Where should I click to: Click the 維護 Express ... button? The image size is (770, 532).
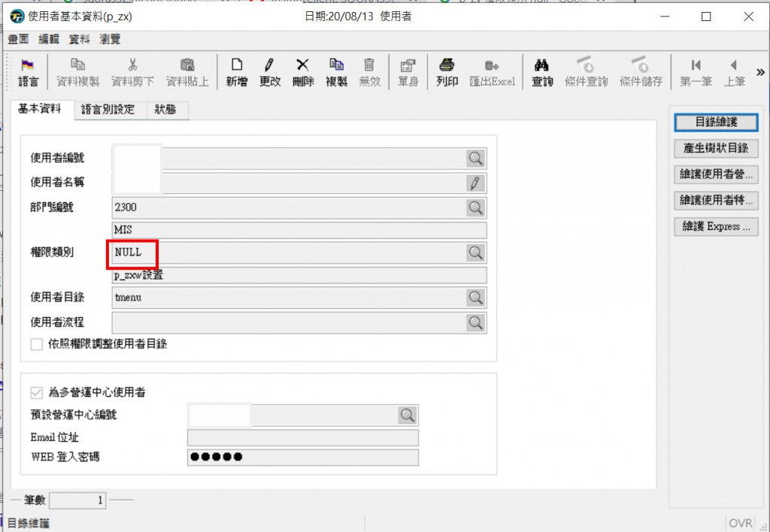point(716,226)
